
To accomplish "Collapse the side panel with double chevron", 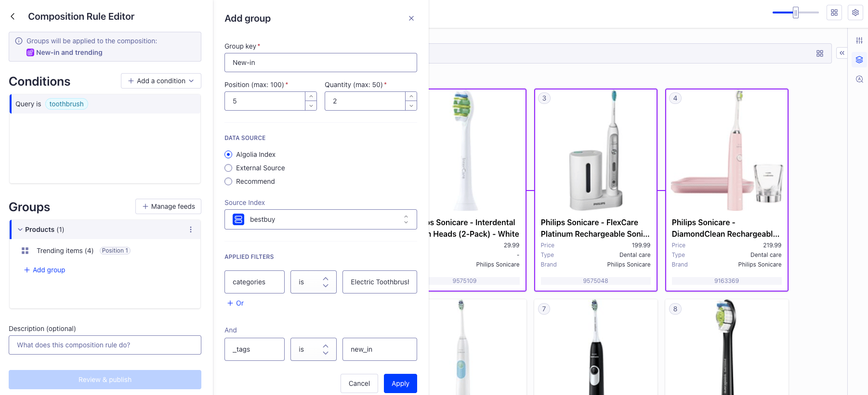I will pyautogui.click(x=842, y=53).
